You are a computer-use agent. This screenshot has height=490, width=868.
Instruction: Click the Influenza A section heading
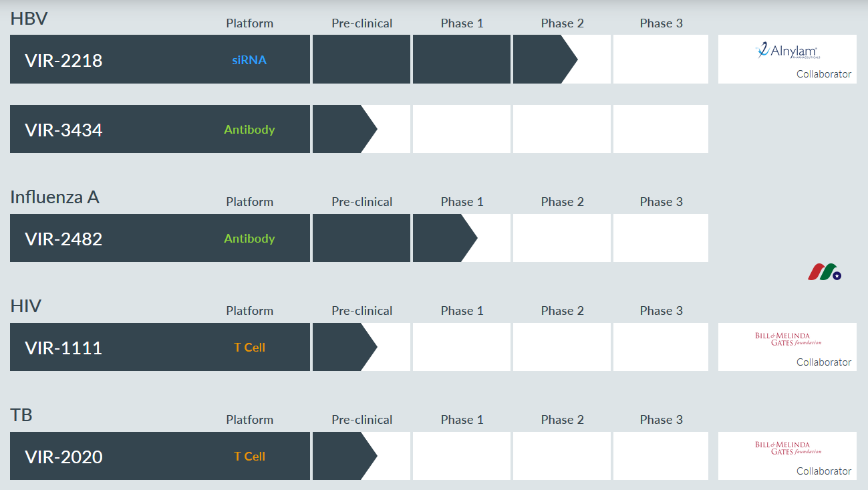click(55, 197)
